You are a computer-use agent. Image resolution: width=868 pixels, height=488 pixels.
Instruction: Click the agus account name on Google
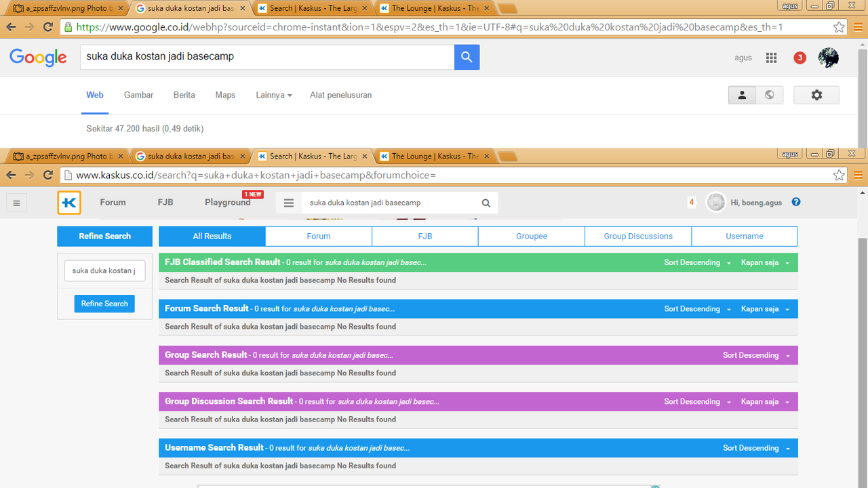click(743, 58)
